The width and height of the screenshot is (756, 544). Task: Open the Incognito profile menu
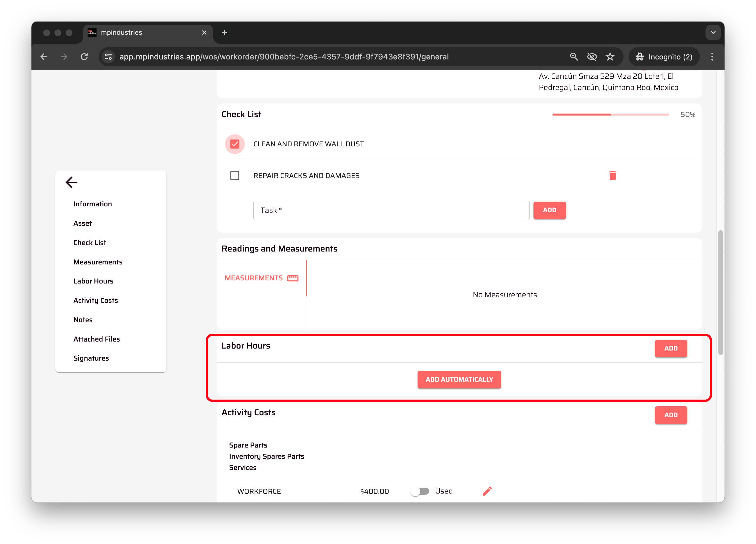[664, 57]
